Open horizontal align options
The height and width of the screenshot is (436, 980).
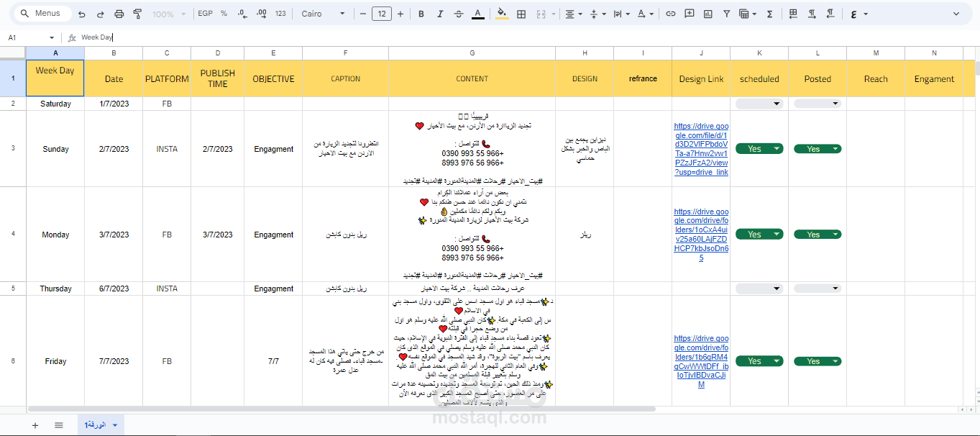[x=573, y=14]
